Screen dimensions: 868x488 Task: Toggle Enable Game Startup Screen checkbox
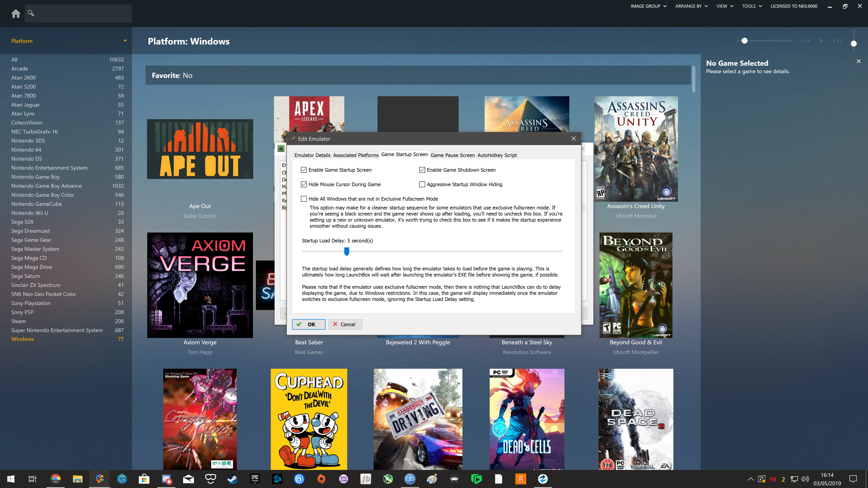tap(304, 170)
